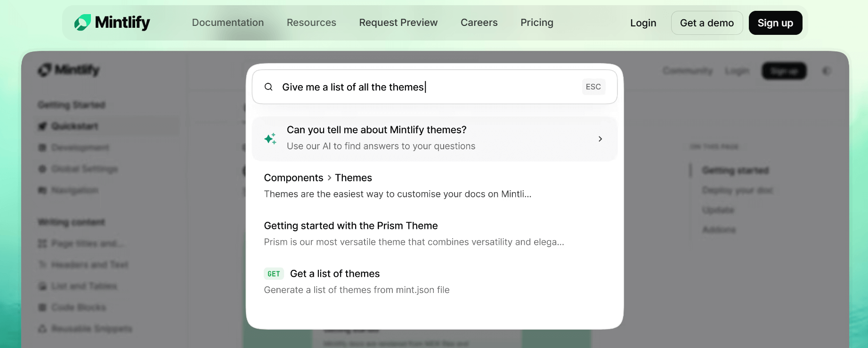Jump to Deploy your docs outline entry

[x=738, y=190]
